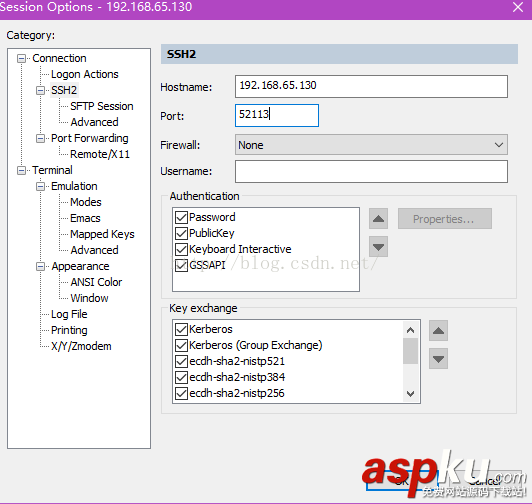532x504 pixels.
Task: Collapse the Connection tree node
Action: [x=21, y=59]
